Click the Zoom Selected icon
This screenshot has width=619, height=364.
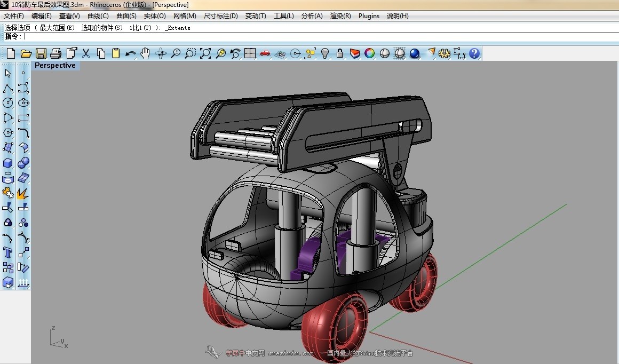tap(220, 53)
